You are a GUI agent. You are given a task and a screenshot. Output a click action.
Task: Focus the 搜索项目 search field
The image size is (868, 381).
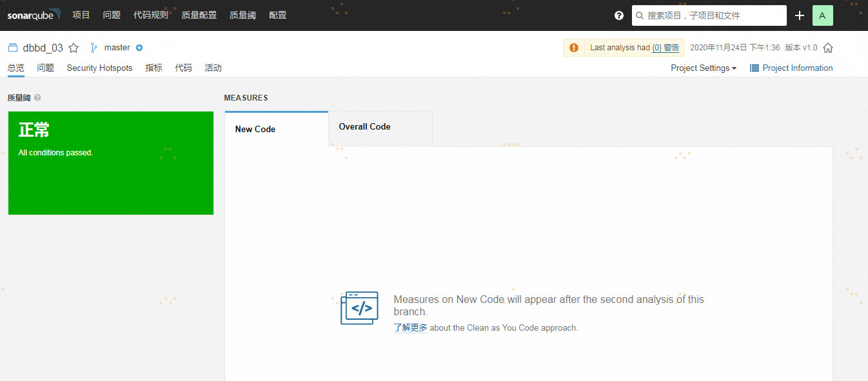pos(709,15)
